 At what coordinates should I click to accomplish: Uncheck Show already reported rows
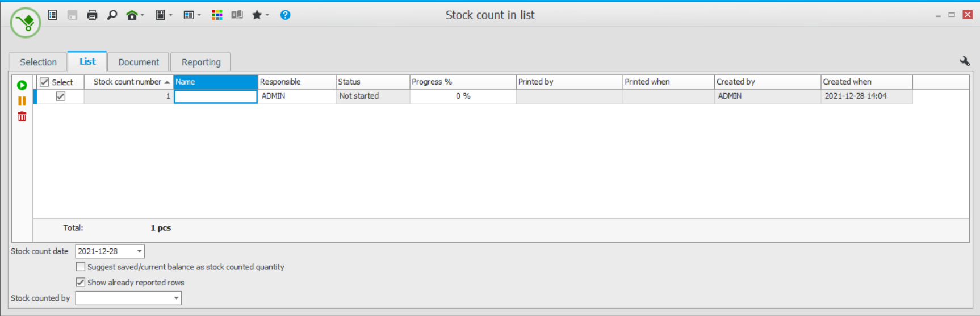[81, 283]
